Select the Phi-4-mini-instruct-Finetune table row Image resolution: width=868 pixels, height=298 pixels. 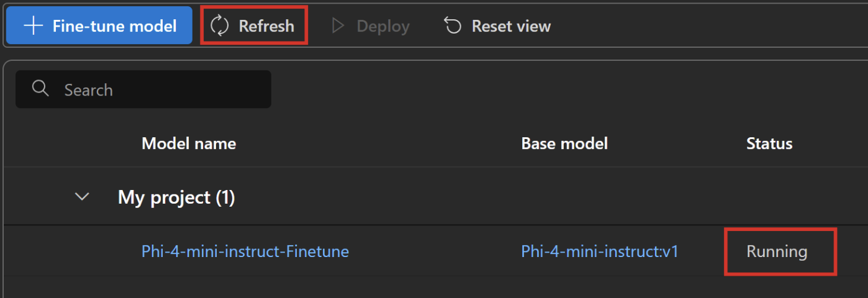pyautogui.click(x=436, y=251)
